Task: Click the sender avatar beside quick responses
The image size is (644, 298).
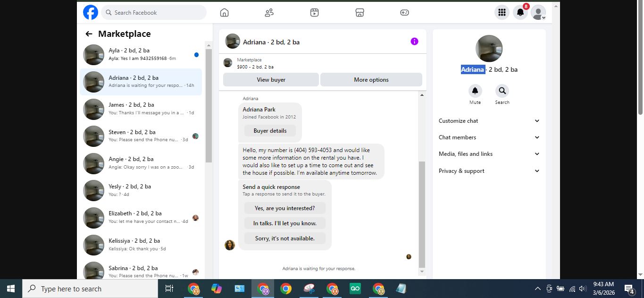Action: click(230, 245)
